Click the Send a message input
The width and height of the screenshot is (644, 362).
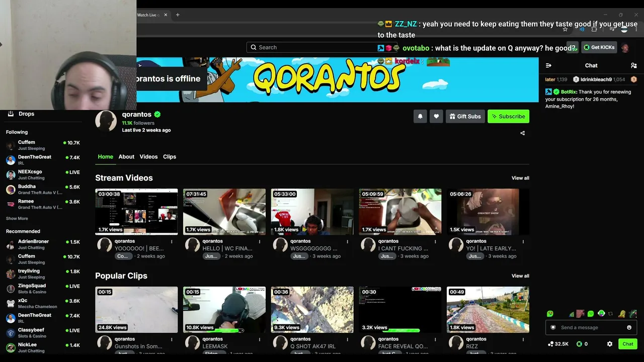click(x=591, y=327)
